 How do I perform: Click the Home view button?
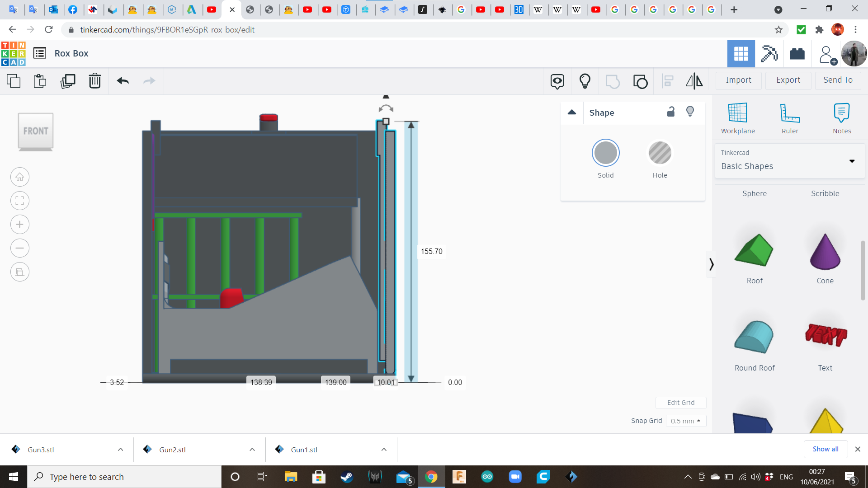pos(20,177)
